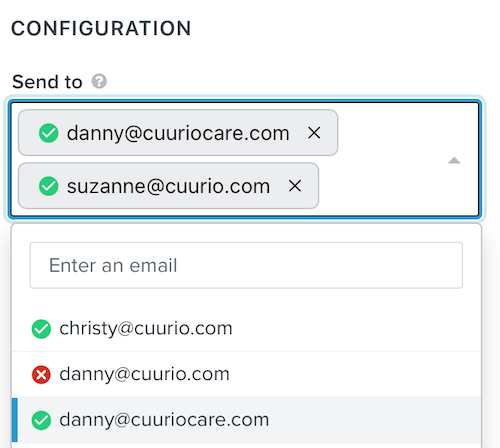Click the help icon beside Send to
The image size is (500, 448).
click(99, 81)
